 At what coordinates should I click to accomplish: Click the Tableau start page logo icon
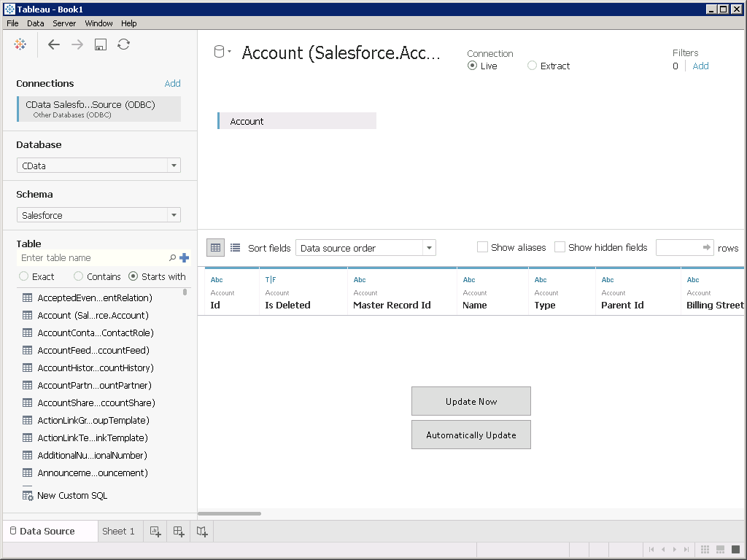click(20, 44)
